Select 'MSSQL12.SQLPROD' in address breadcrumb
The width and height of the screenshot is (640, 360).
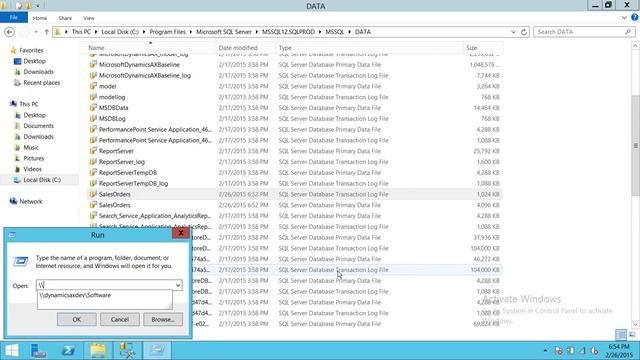pos(289,32)
